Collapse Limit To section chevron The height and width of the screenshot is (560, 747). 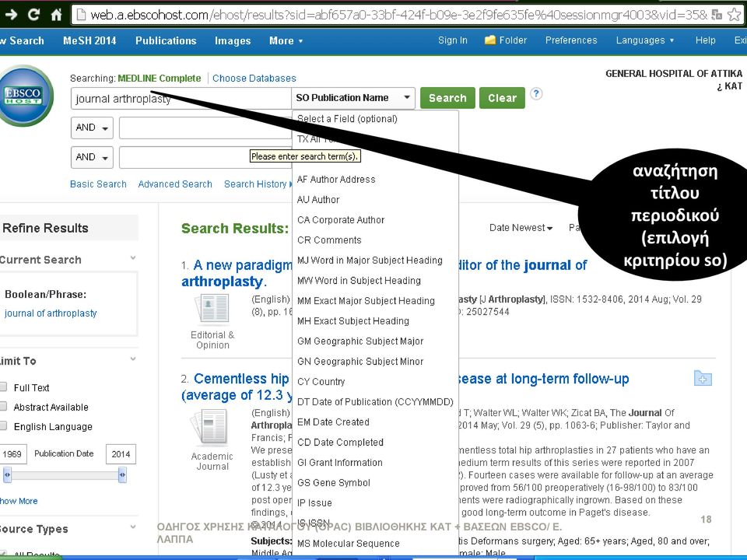(x=133, y=359)
